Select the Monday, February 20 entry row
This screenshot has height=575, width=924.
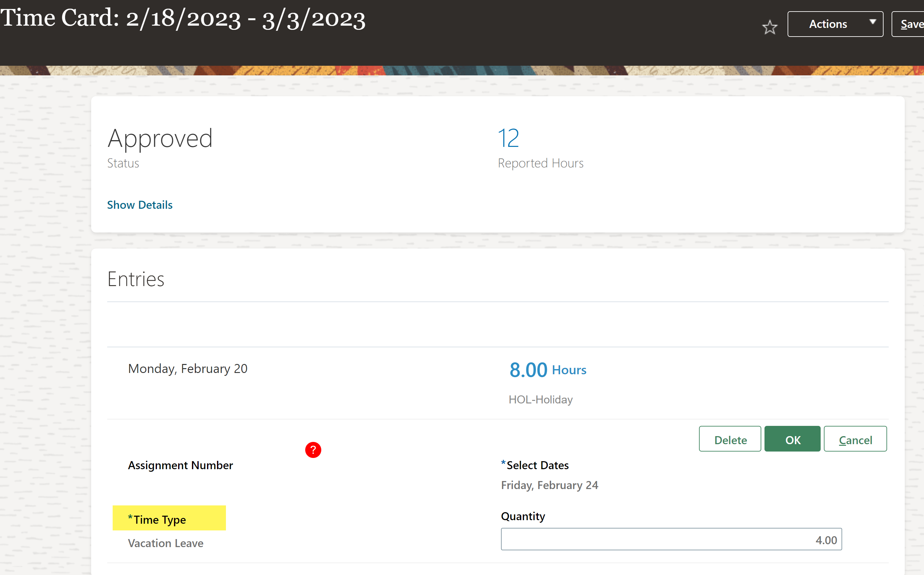pos(188,368)
